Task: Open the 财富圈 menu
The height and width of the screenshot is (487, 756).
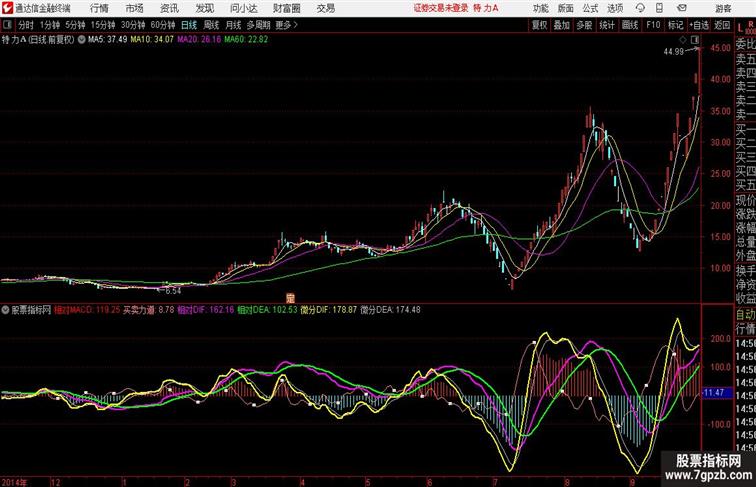Action: pyautogui.click(x=286, y=8)
